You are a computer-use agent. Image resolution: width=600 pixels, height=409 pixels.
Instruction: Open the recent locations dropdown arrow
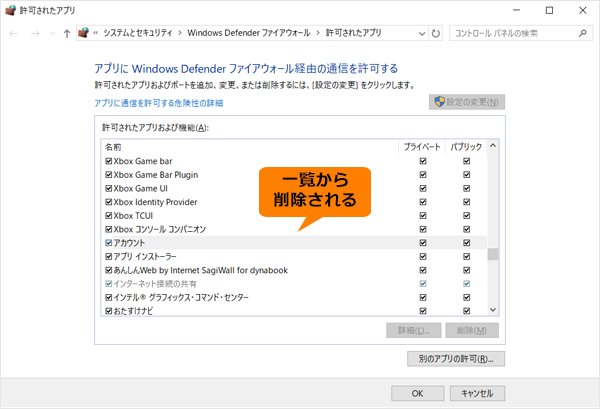pos(52,34)
